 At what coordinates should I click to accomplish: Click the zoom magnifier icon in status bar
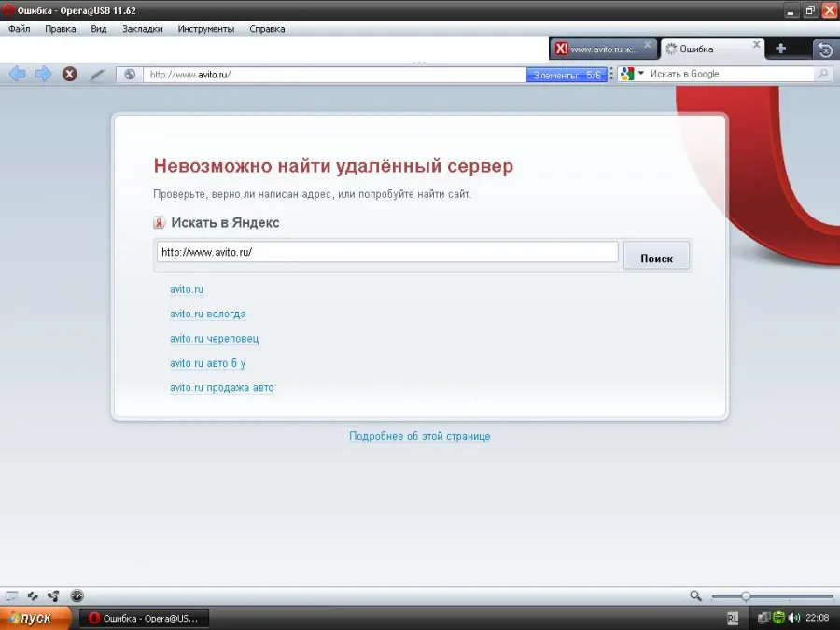pos(695,595)
